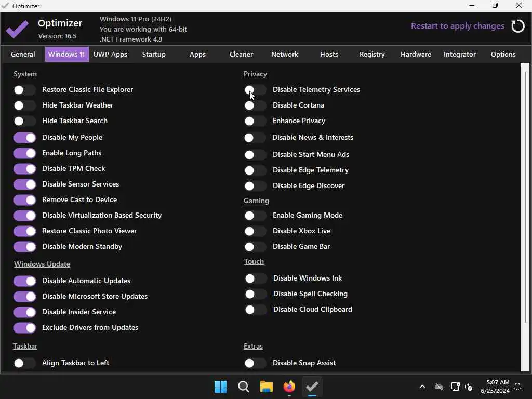Viewport: 532px width, 399px height.
Task: Toggle Disable Automatic Updates switch
Action: tap(24, 281)
